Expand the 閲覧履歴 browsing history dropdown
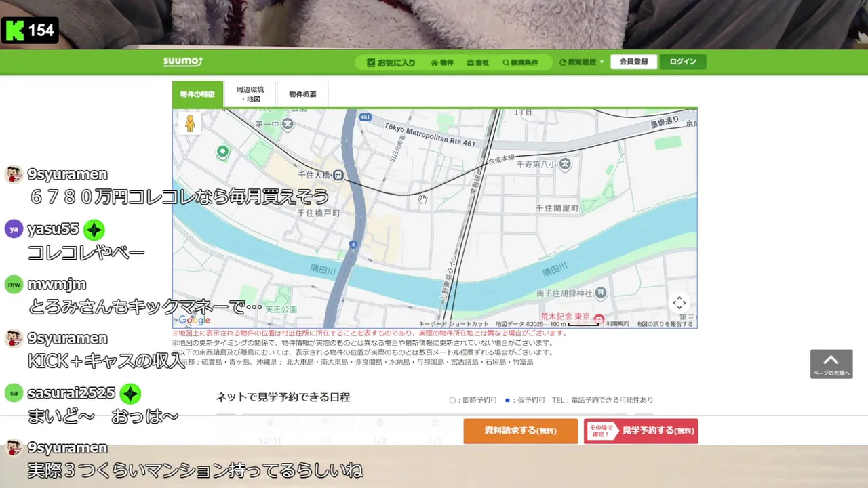Screen dimensions: 868x488 pos(582,62)
